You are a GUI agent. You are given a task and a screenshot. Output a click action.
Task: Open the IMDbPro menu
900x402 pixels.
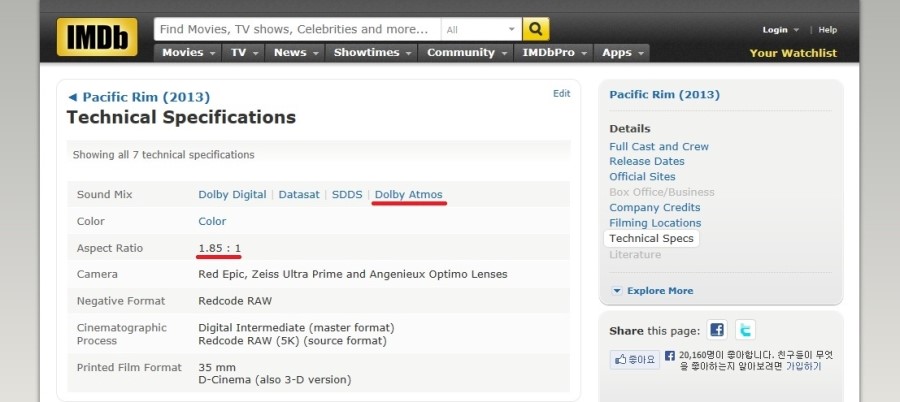point(553,53)
